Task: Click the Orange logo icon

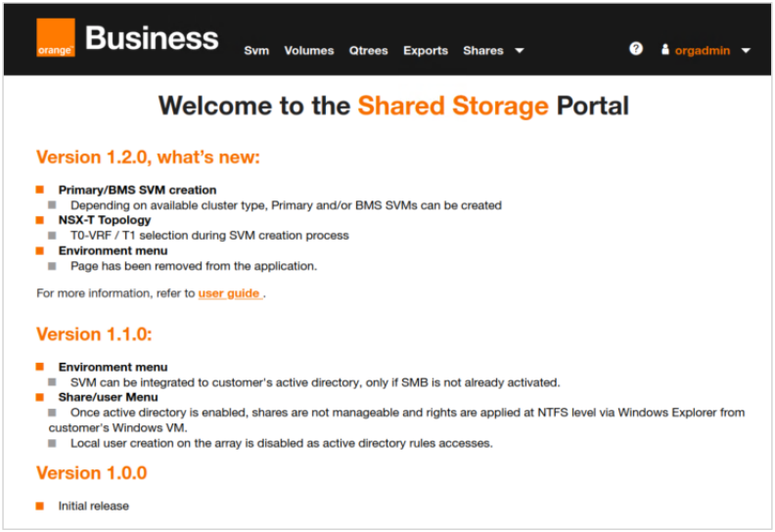Action: [x=55, y=38]
